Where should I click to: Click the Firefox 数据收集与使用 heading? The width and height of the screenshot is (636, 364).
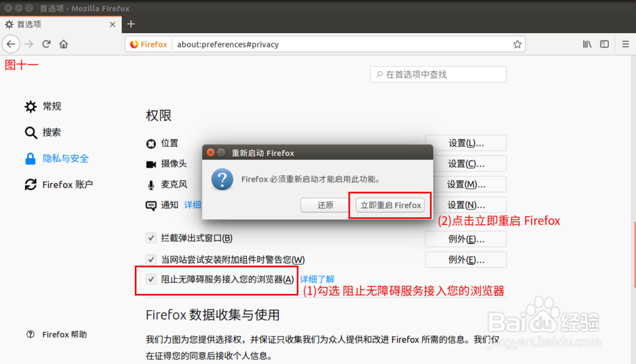tap(212, 315)
